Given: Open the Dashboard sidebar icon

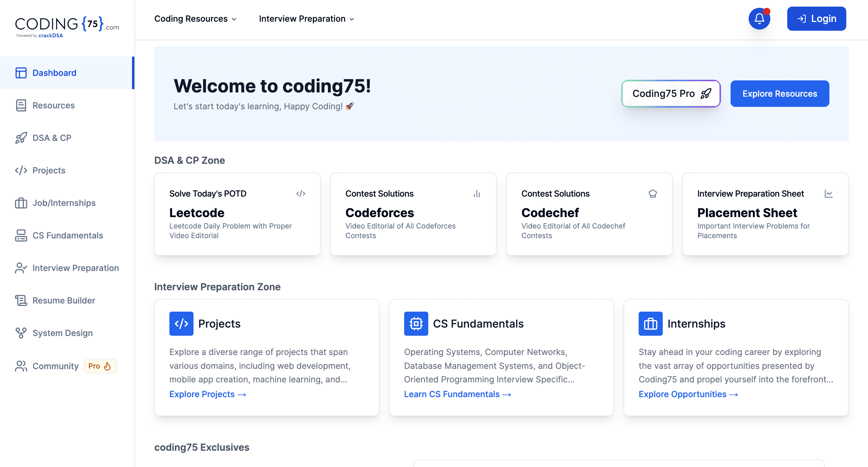Looking at the screenshot, I should click(21, 73).
